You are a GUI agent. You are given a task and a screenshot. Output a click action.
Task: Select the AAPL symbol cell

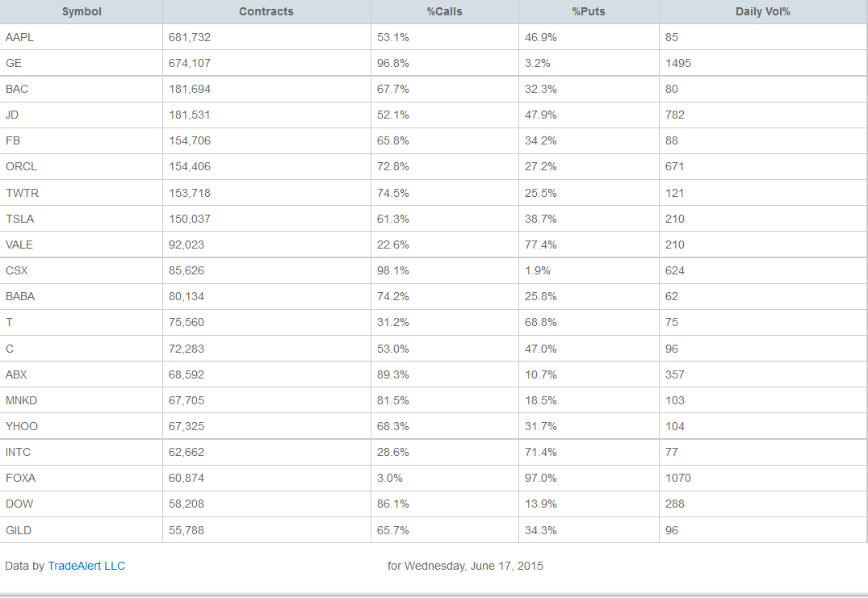pos(19,37)
